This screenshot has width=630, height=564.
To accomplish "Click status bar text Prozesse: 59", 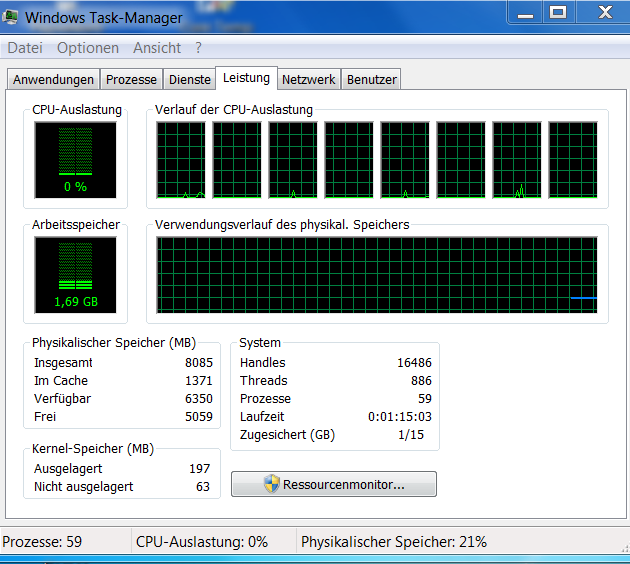I will tap(42, 542).
